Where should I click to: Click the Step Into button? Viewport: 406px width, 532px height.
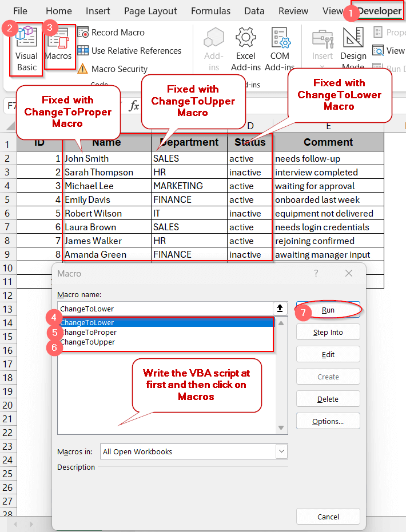(x=328, y=332)
